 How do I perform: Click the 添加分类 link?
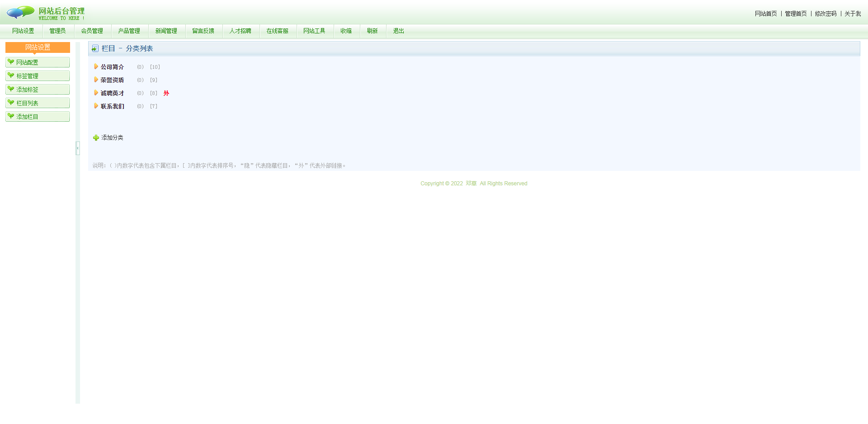112,137
